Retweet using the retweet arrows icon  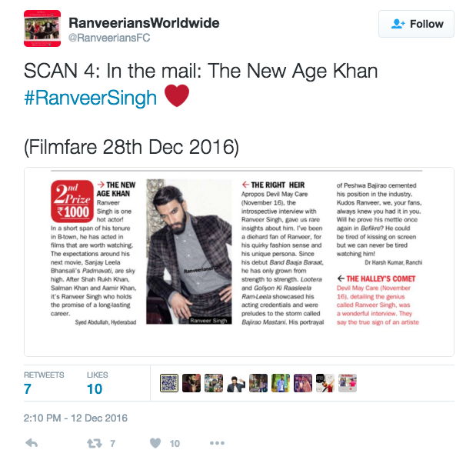(95, 444)
